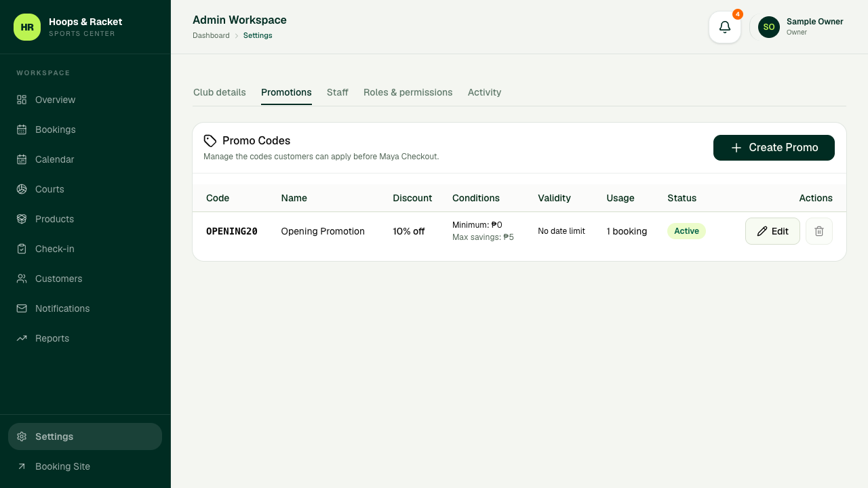The height and width of the screenshot is (488, 868).
Task: Click the 10% off discount value
Action: [409, 231]
